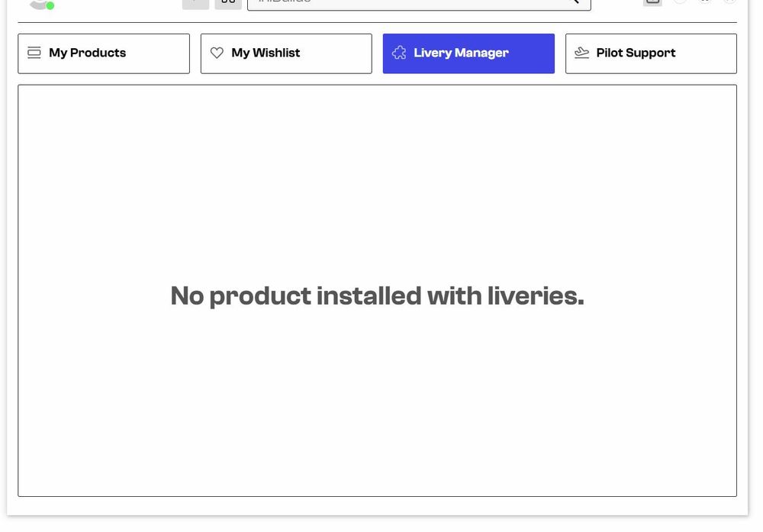Click inside the iniBuilds search field

pos(412,2)
